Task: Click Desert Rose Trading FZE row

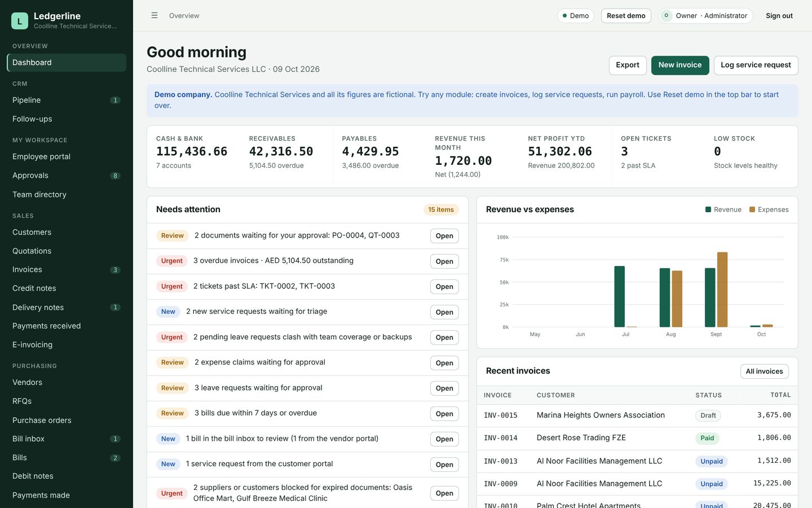Action: point(637,438)
